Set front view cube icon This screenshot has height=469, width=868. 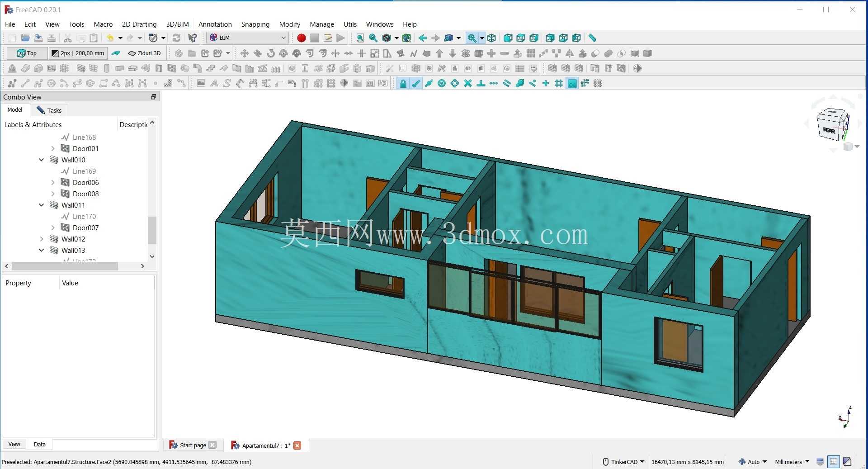[508, 38]
